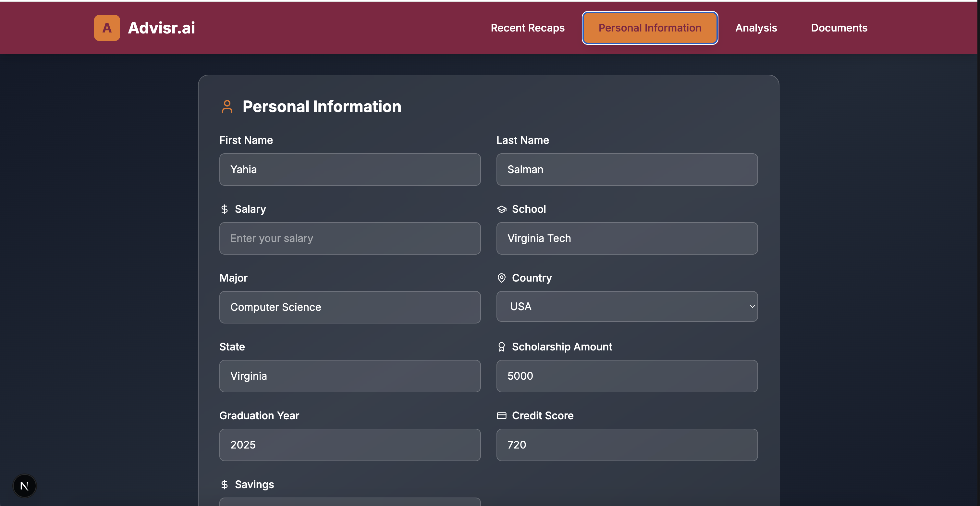The image size is (980, 506).
Task: Open the Country dropdown showing USA
Action: (x=626, y=307)
